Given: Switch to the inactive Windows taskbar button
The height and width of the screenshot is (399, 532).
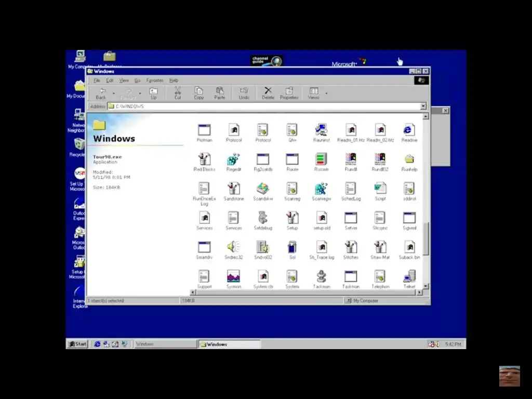Looking at the screenshot, I should coord(165,344).
